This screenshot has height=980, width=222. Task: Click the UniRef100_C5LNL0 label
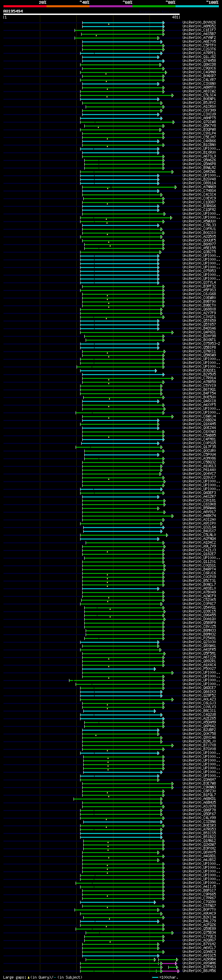199,535
